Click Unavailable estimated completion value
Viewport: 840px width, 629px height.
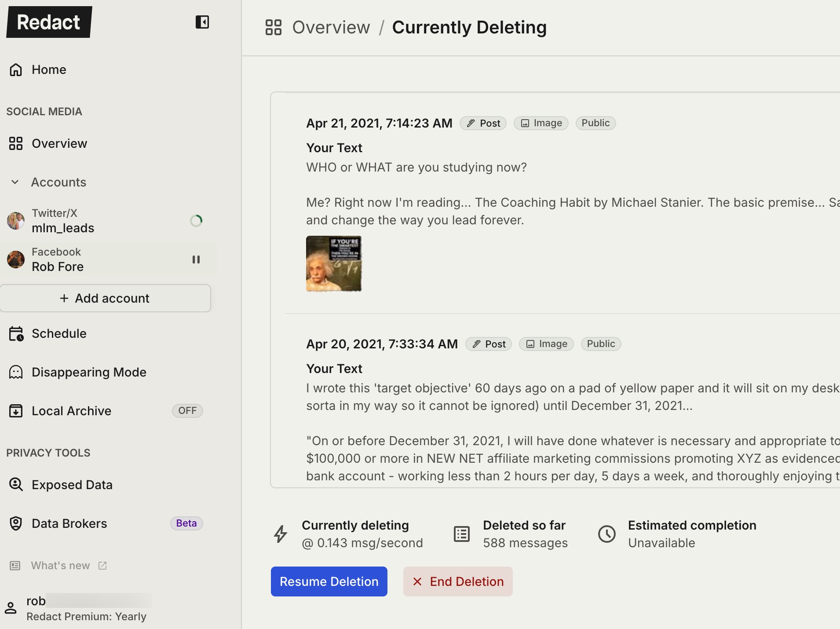tap(661, 543)
